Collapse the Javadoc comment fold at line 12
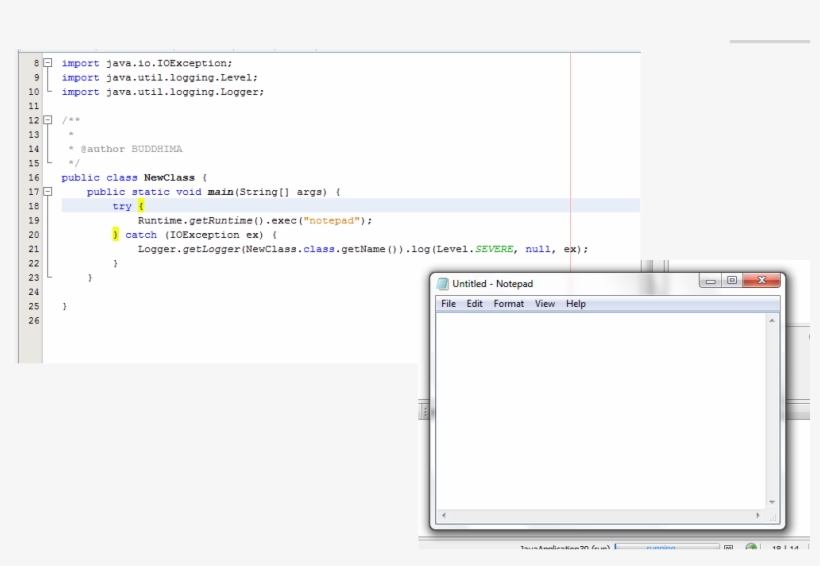Screen dimensions: 820x566 [48, 120]
